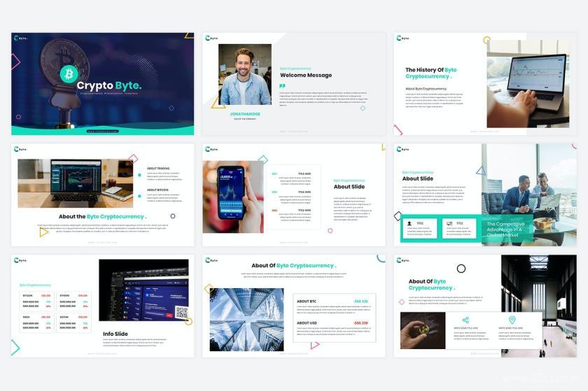Click the monitor icon in the second TITLE card

449,223
